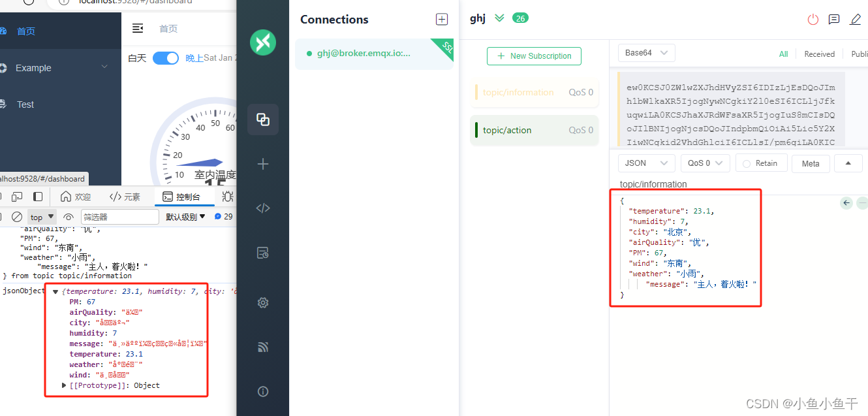This screenshot has width=868, height=416.
Task: Click the 首页 breadcrumb link
Action: [x=168, y=29]
